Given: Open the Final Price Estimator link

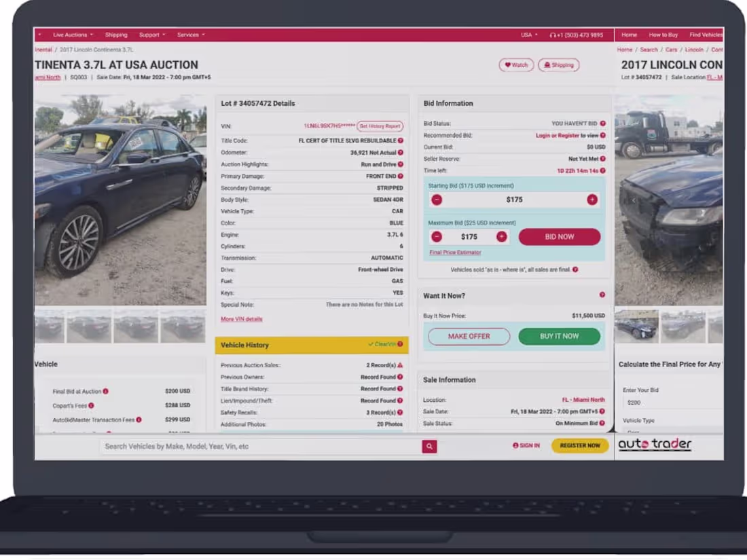Looking at the screenshot, I should [x=456, y=253].
